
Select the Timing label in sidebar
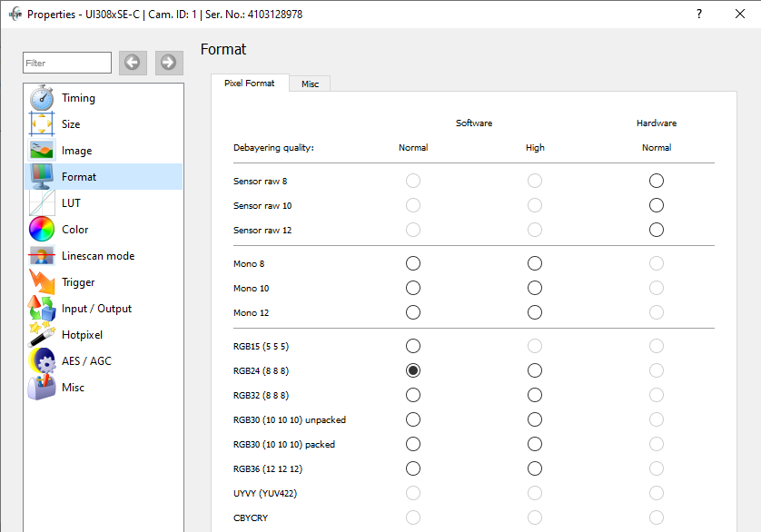(x=79, y=98)
